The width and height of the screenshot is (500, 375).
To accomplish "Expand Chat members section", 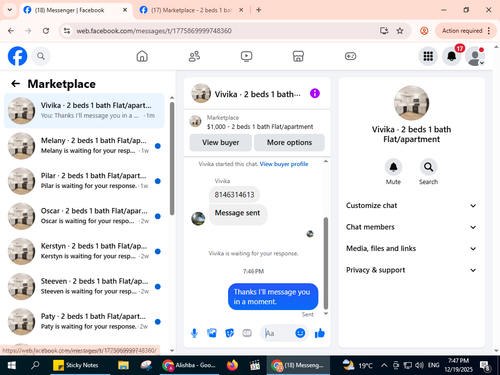I will 411,227.
